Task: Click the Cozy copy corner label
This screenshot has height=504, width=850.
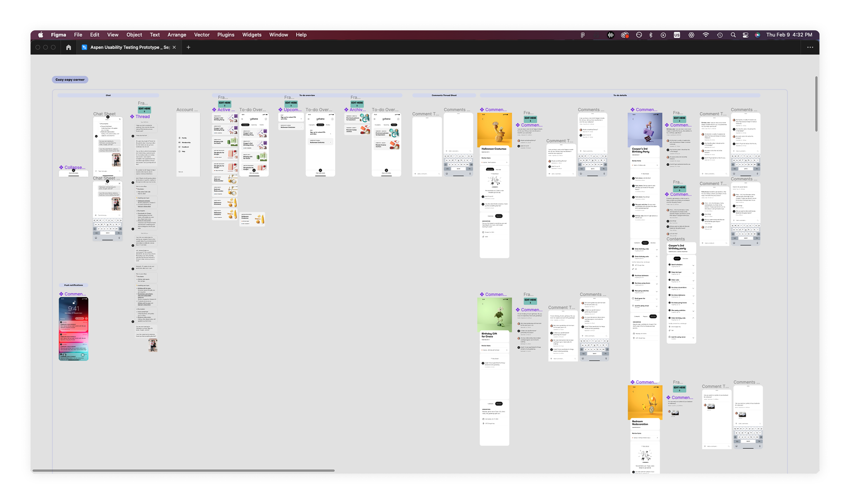Action: pyautogui.click(x=70, y=79)
